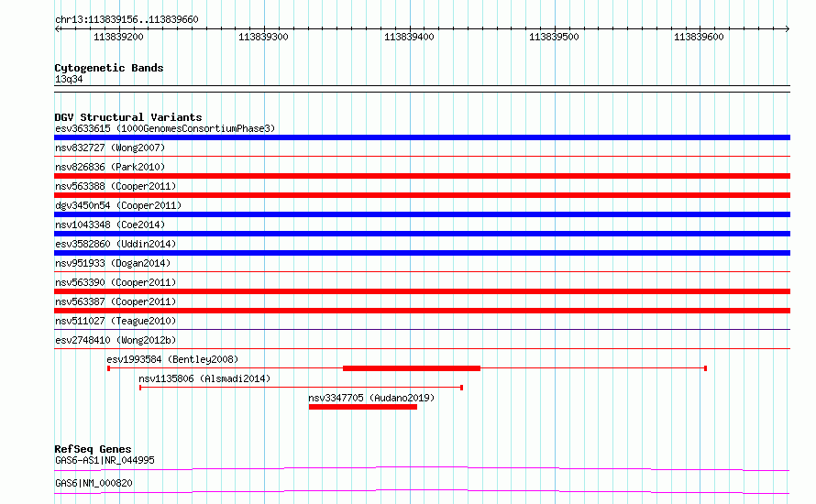Click the chr13:113839156..113839660 coordinate range text
816x504 pixels.
point(127,20)
